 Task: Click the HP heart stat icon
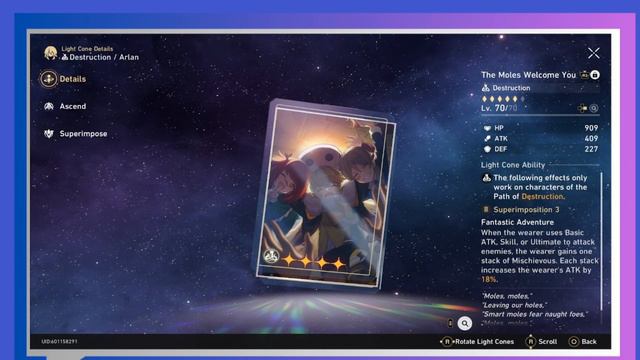click(487, 128)
